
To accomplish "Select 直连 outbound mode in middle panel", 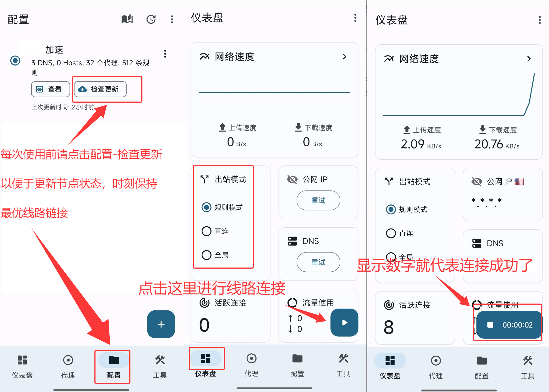I will (207, 231).
